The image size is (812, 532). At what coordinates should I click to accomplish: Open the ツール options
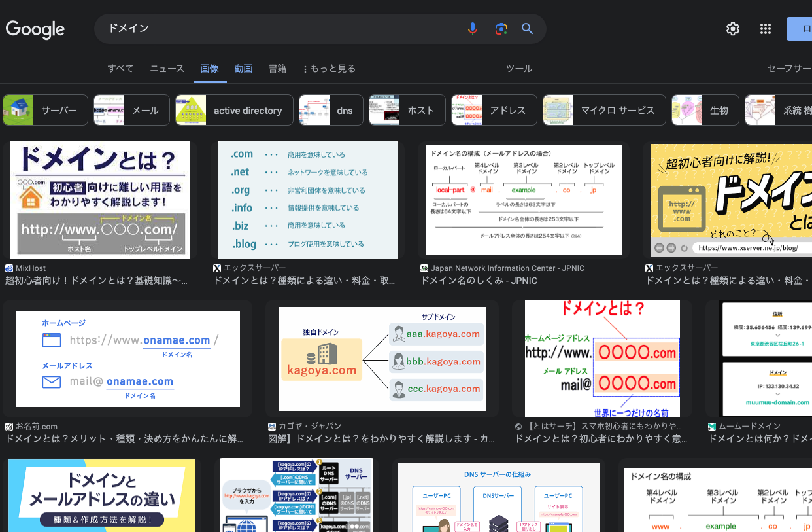pos(519,69)
